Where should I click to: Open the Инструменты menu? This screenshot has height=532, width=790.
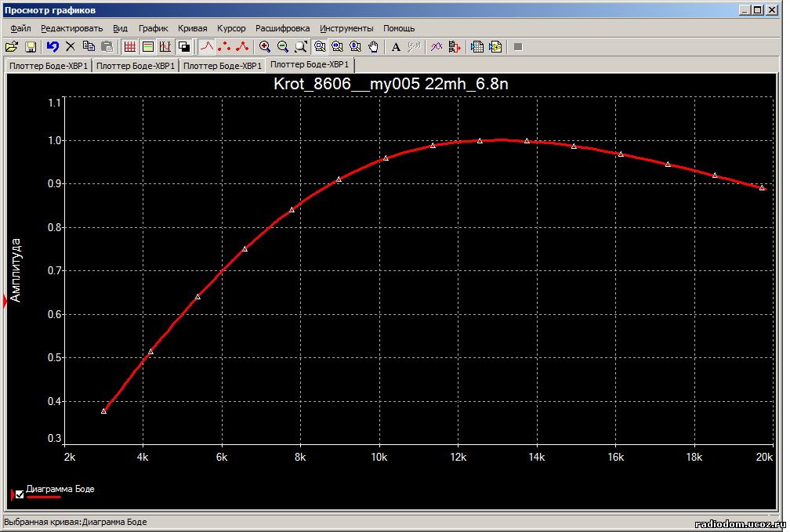(x=346, y=28)
